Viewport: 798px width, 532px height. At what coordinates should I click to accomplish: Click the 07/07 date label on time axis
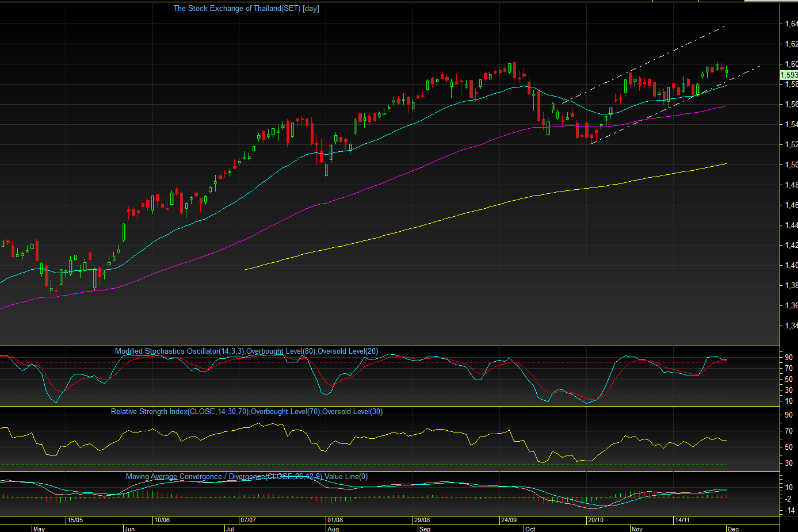[x=248, y=520]
